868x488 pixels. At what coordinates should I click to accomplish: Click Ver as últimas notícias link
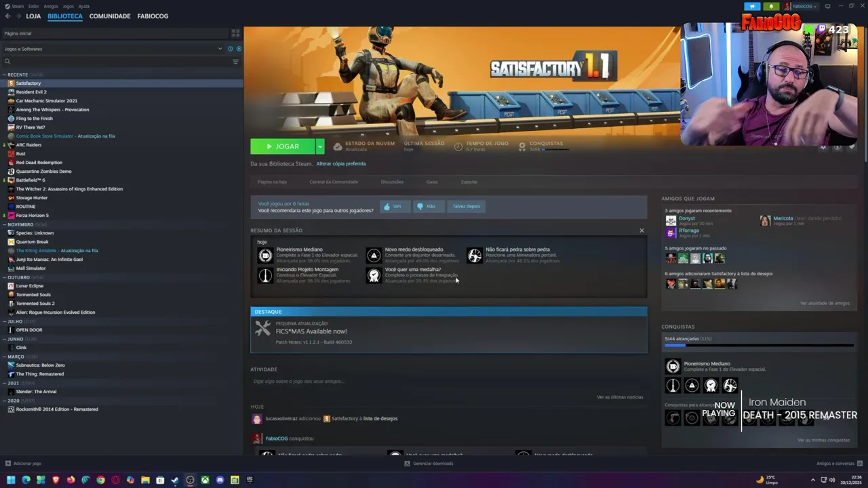click(x=620, y=396)
